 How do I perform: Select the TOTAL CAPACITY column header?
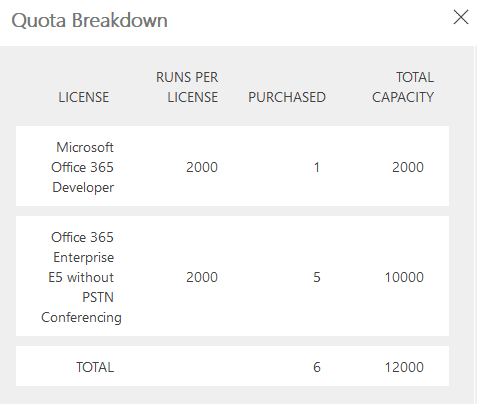click(x=403, y=87)
